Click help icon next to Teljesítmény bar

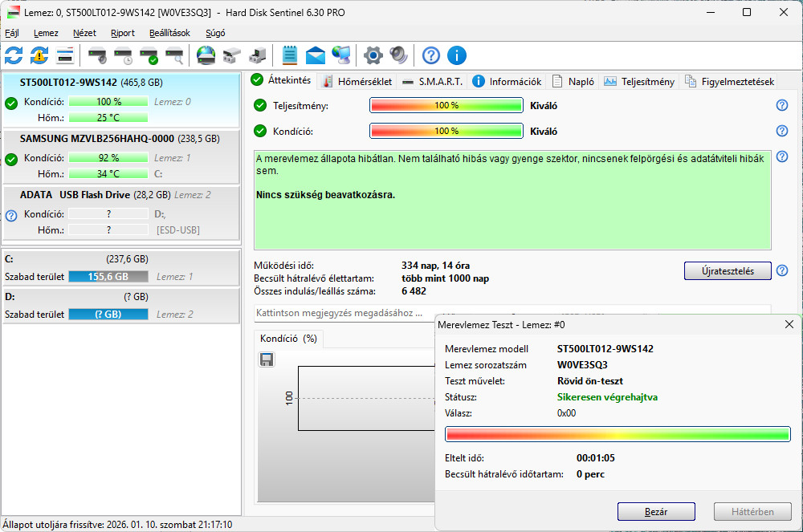[x=781, y=105]
